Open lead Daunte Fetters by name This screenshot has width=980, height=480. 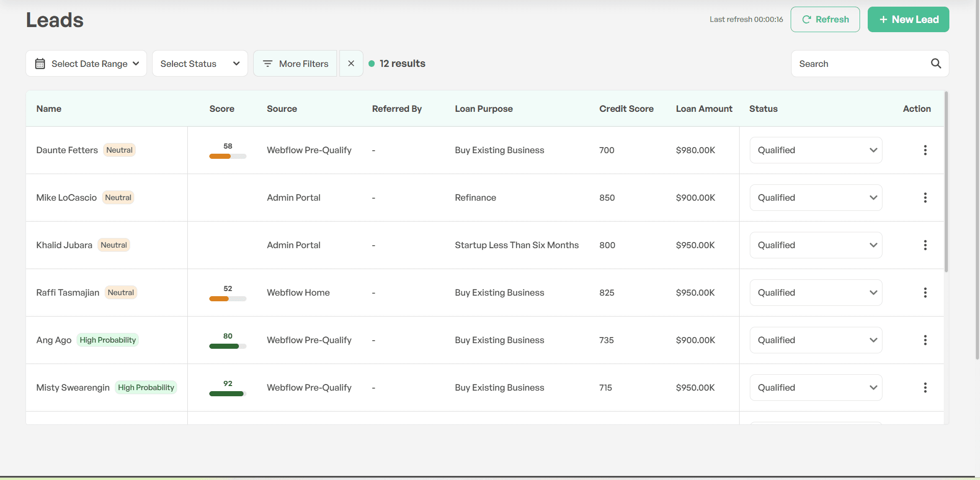[67, 150]
